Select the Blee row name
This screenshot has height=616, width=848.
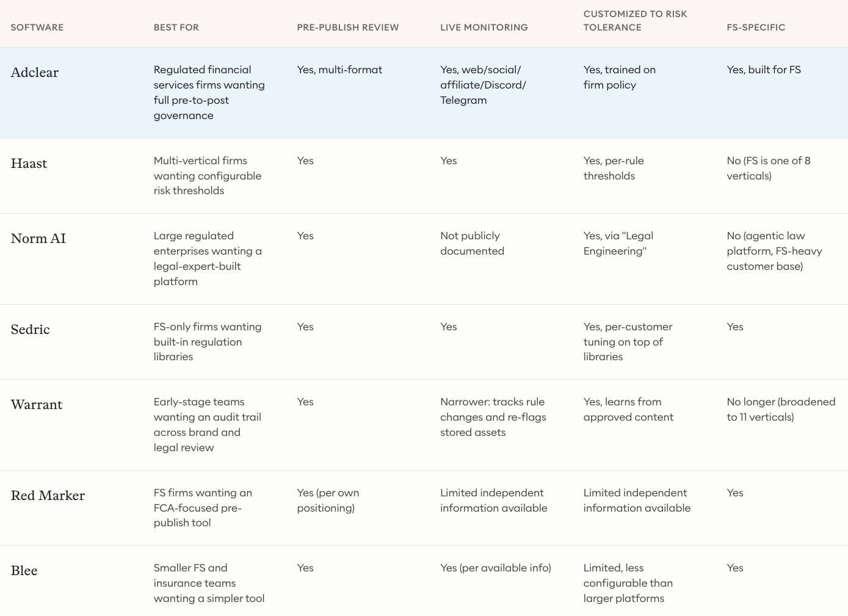click(x=24, y=571)
